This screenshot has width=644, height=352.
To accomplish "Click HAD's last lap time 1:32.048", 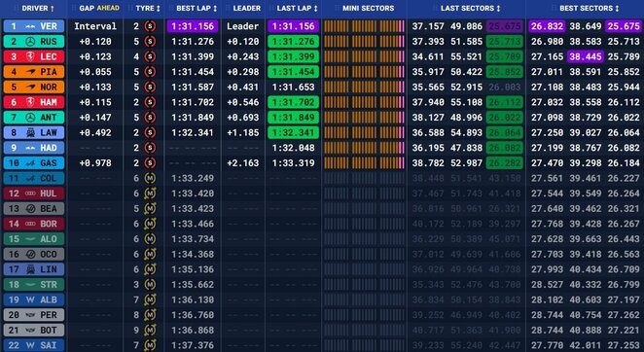I will click(293, 148).
